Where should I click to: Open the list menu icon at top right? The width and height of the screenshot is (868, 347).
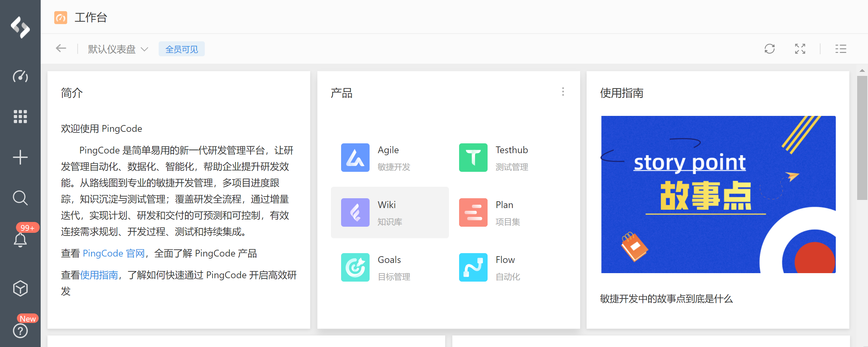[841, 49]
